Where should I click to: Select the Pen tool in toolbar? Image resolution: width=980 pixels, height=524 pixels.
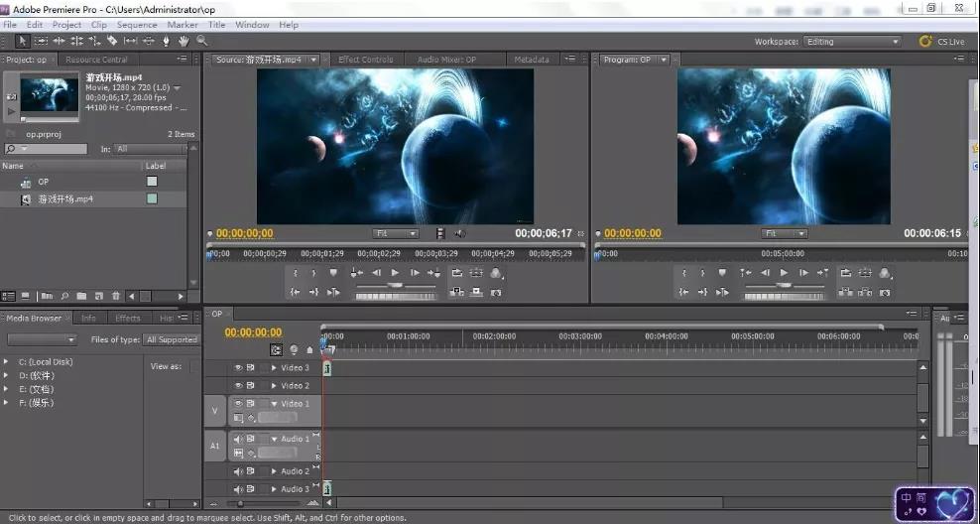[166, 41]
